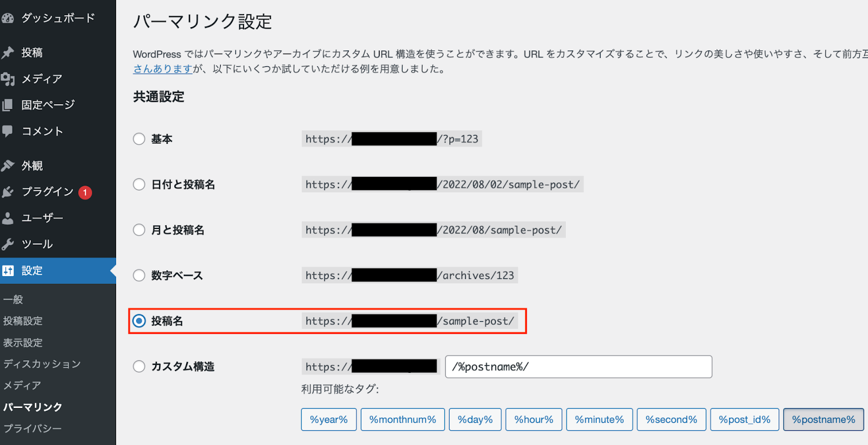
Task: Go to メディア settings submenu item
Action: tap(22, 385)
